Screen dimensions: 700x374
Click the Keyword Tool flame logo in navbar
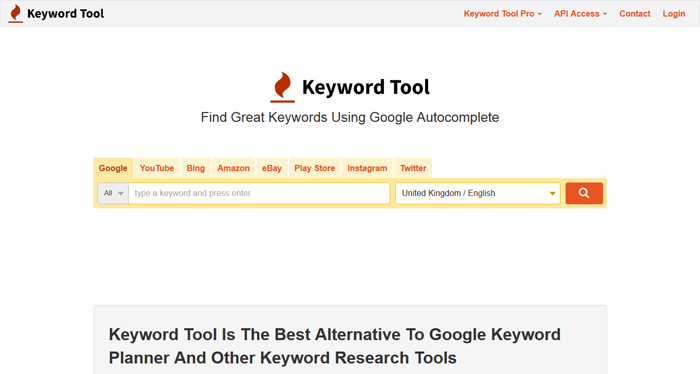16,13
